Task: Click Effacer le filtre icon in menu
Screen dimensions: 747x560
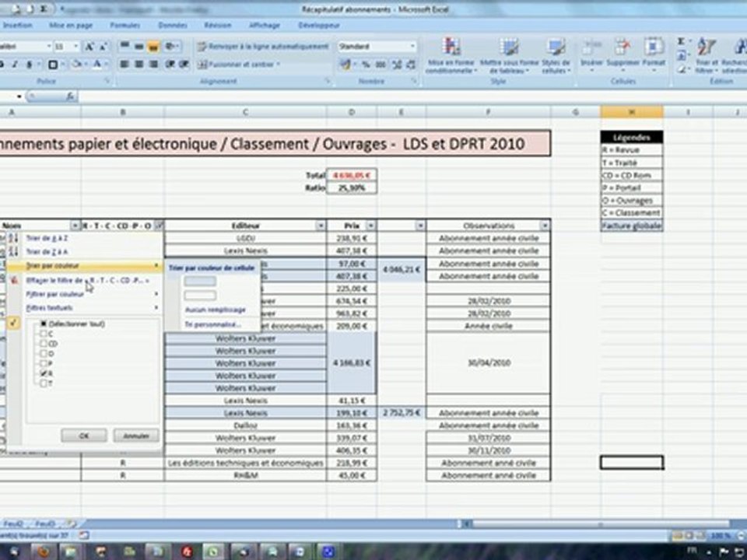Action: pyautogui.click(x=14, y=281)
